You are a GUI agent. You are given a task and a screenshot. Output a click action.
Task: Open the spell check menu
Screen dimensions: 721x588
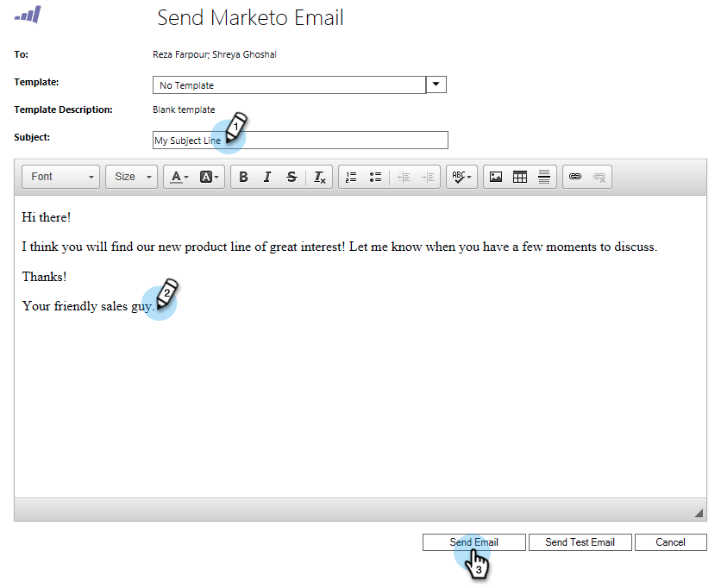click(x=461, y=177)
